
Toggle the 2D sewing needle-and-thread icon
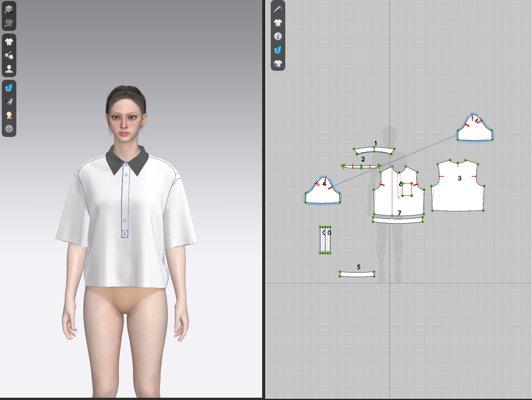[278, 9]
